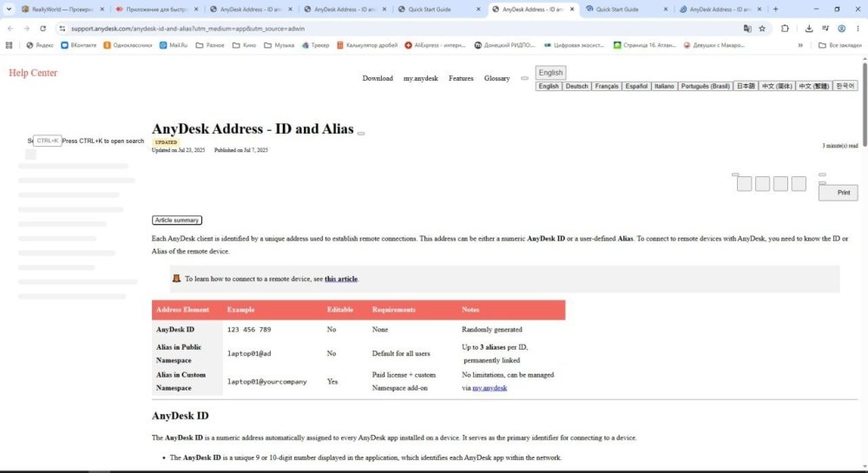Close the ReallyWorld tab
The width and height of the screenshot is (868, 473).
point(102,10)
